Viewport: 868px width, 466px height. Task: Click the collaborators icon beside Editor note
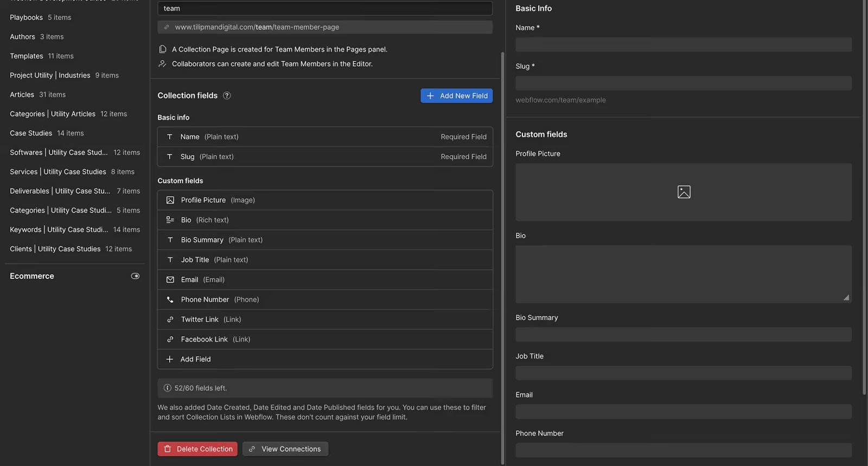click(162, 63)
